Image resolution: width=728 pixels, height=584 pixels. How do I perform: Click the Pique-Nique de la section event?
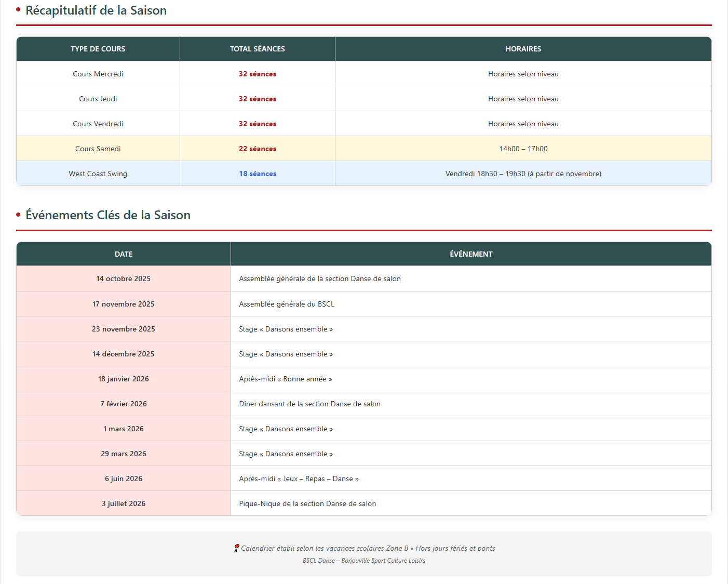pyautogui.click(x=307, y=503)
